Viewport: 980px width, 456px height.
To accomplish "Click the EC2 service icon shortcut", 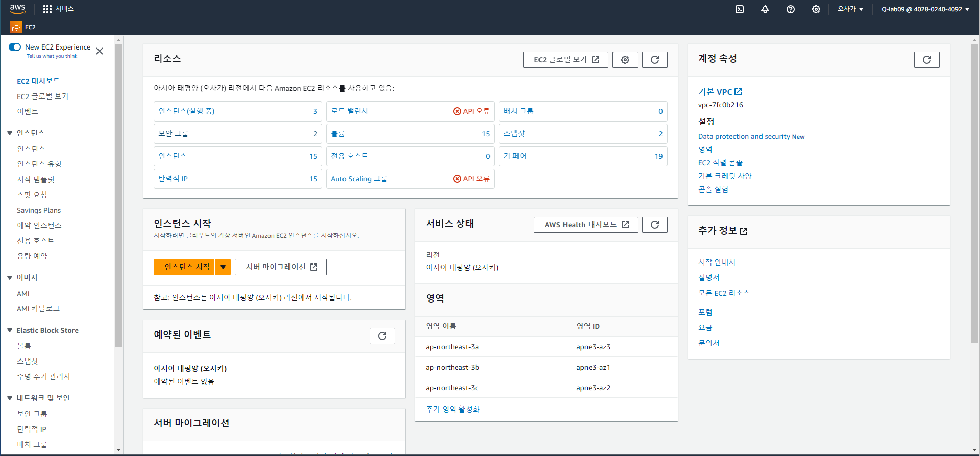I will coord(16,27).
